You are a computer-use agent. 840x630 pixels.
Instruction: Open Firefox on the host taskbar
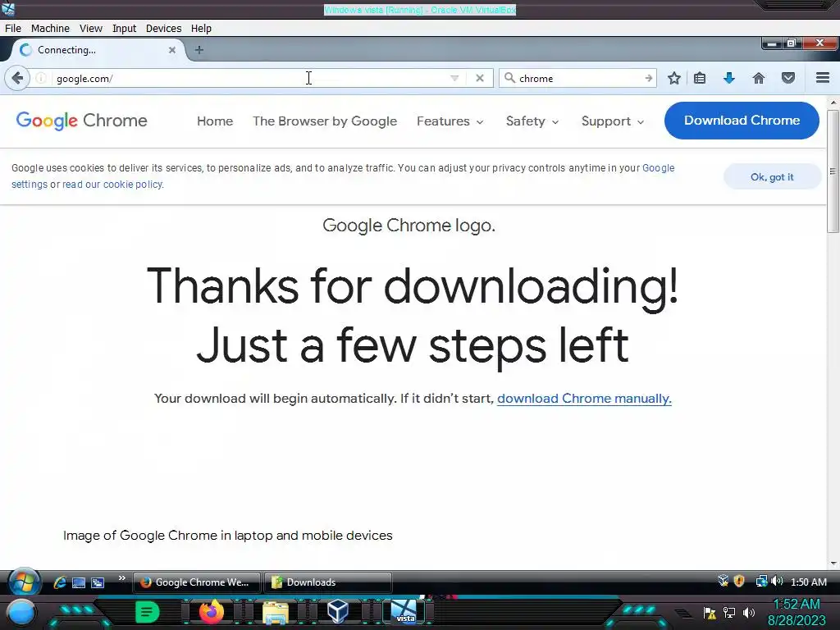tap(211, 612)
